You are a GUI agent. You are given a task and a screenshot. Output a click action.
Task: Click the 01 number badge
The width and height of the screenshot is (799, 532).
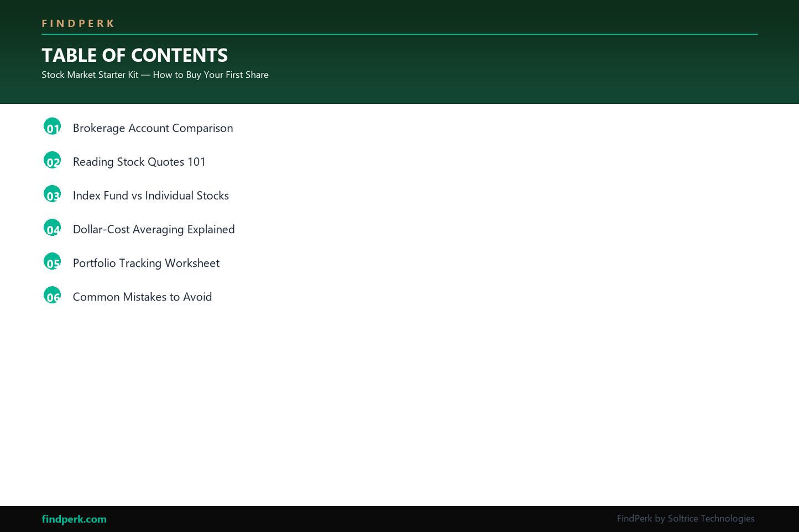click(x=52, y=127)
